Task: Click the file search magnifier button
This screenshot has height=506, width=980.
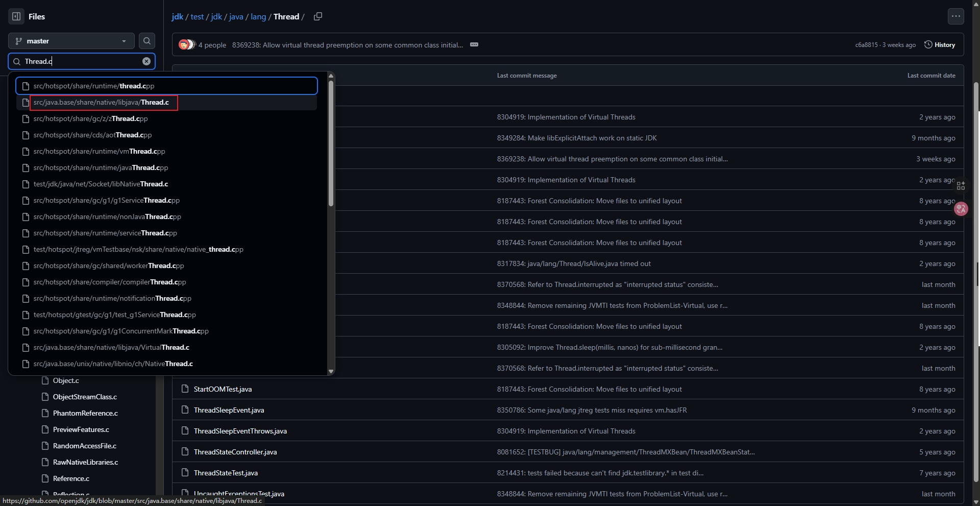Action: click(x=147, y=41)
